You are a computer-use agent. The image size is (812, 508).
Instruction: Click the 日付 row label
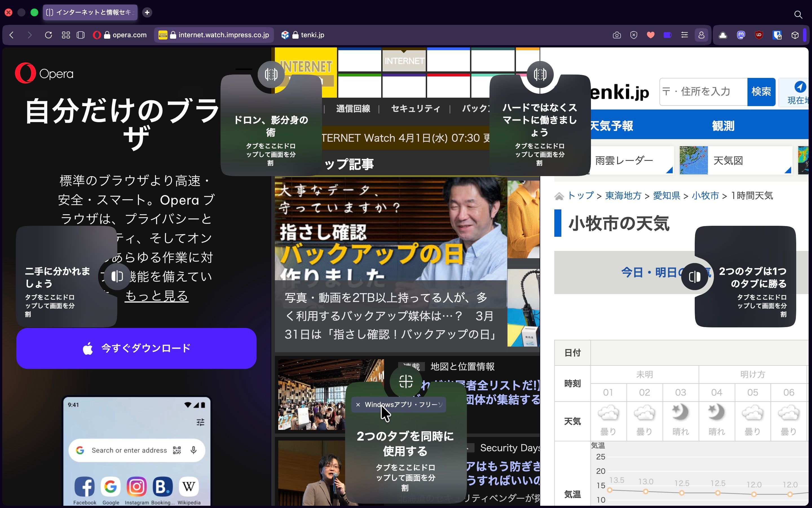pos(572,353)
